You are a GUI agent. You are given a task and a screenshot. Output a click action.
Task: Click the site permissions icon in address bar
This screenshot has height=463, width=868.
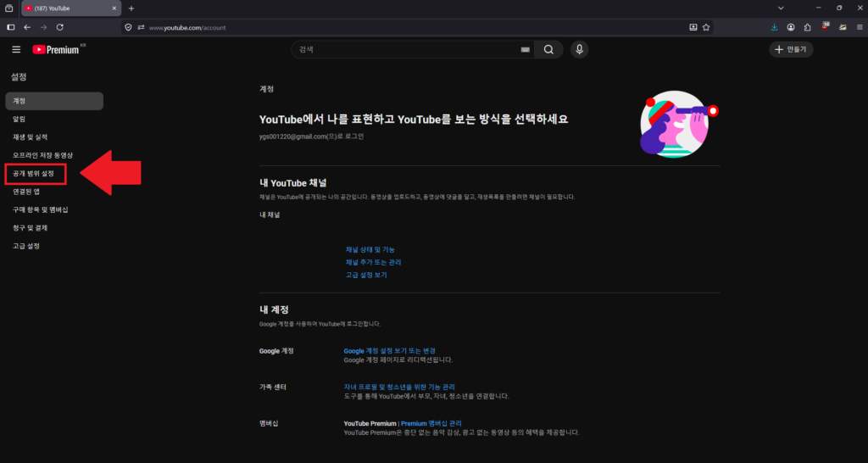point(141,27)
